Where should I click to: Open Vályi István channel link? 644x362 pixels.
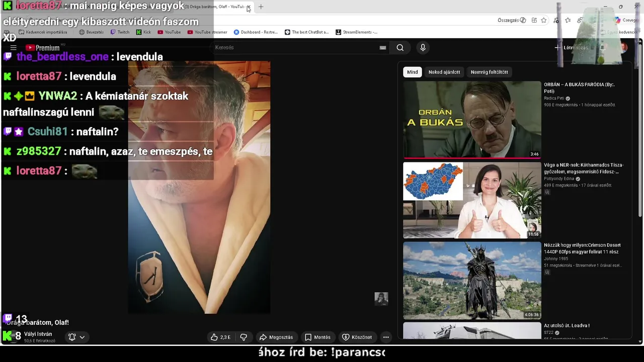pyautogui.click(x=38, y=334)
